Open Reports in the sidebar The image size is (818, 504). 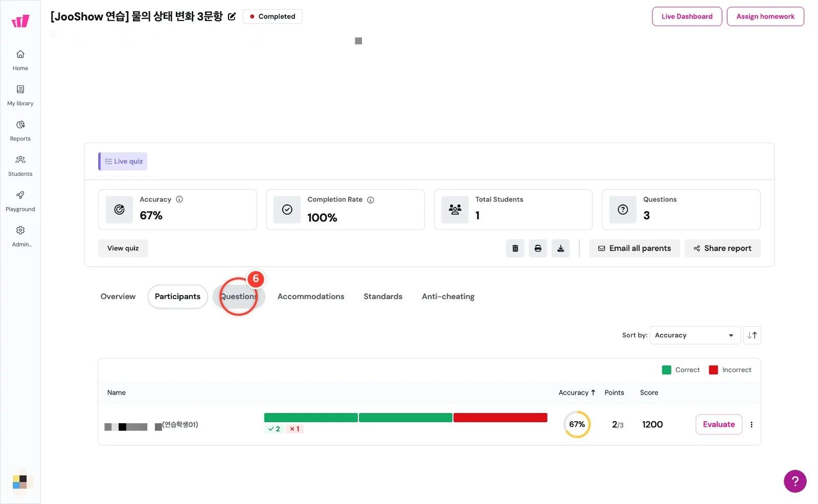(20, 131)
